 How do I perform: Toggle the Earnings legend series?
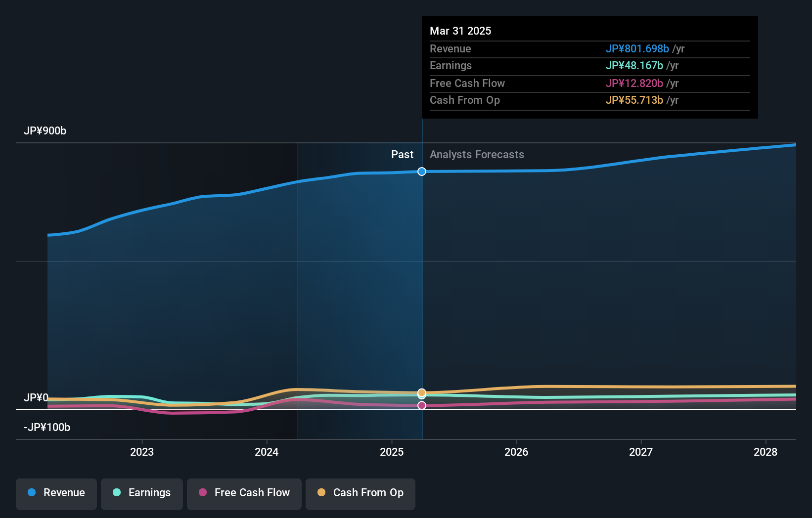click(x=142, y=493)
